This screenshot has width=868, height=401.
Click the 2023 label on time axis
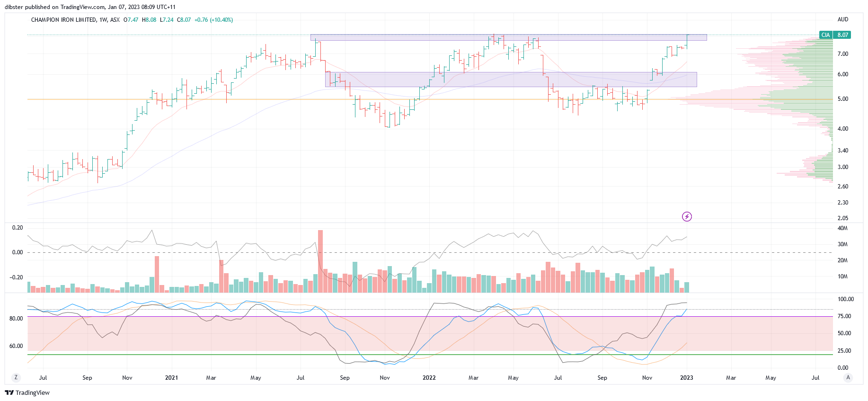(x=687, y=378)
